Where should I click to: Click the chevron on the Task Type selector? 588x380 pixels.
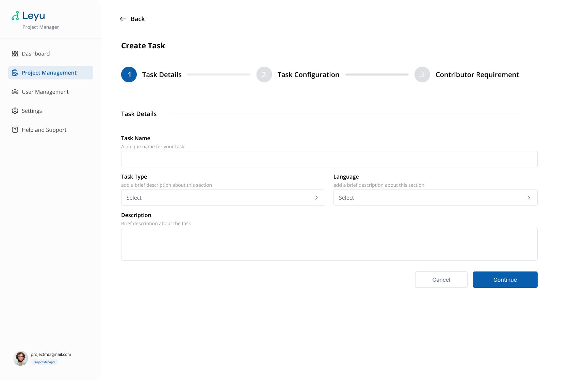(316, 197)
